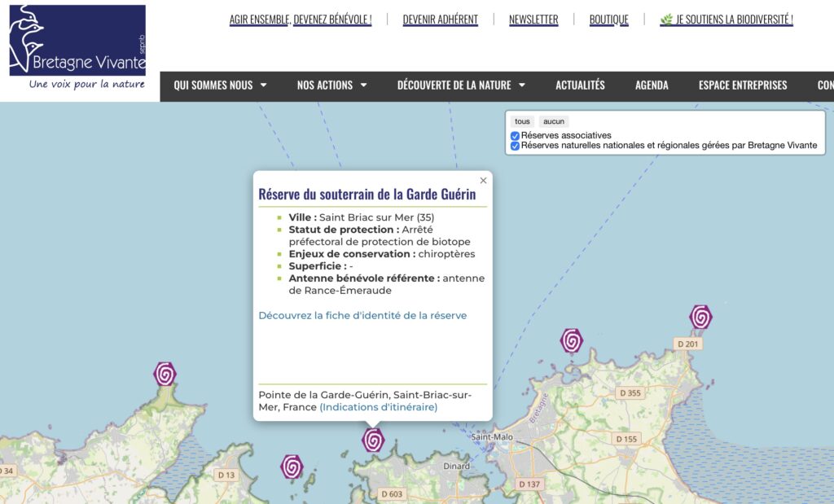The width and height of the screenshot is (834, 504).
Task: Click the Saint-Malo city label on the map
Action: 492,437
